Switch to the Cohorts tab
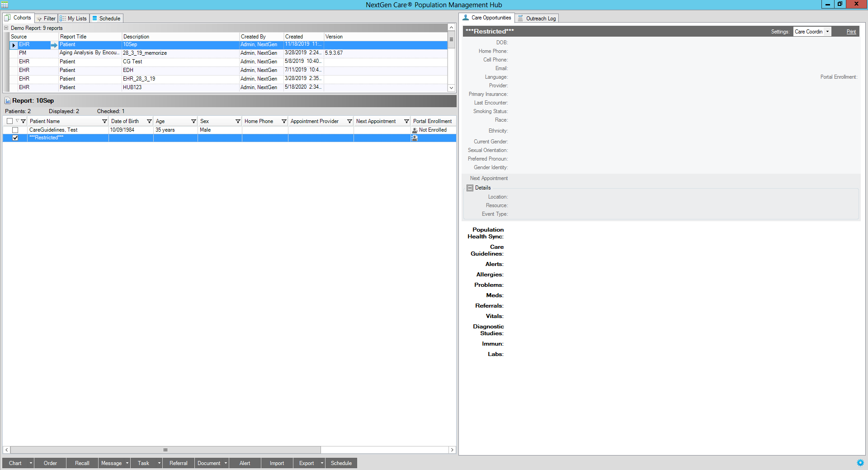 pyautogui.click(x=18, y=18)
